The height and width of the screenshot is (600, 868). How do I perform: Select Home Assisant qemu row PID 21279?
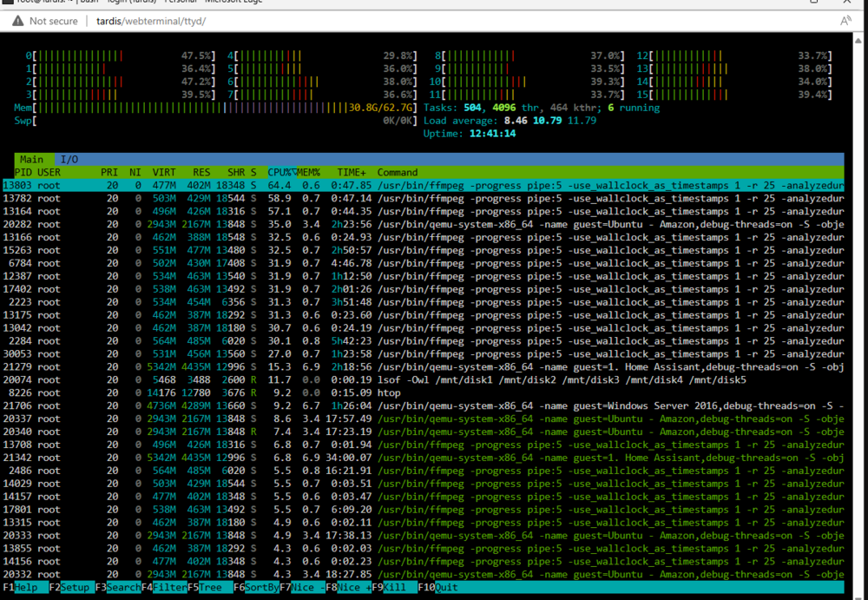(x=424, y=366)
